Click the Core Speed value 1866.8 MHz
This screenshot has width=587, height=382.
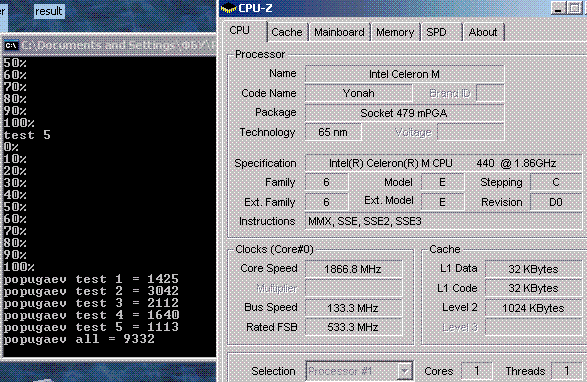pos(353,269)
